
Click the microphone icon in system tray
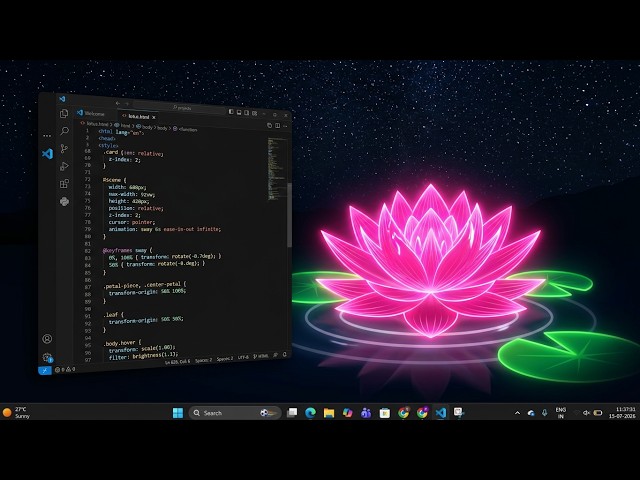(544, 413)
